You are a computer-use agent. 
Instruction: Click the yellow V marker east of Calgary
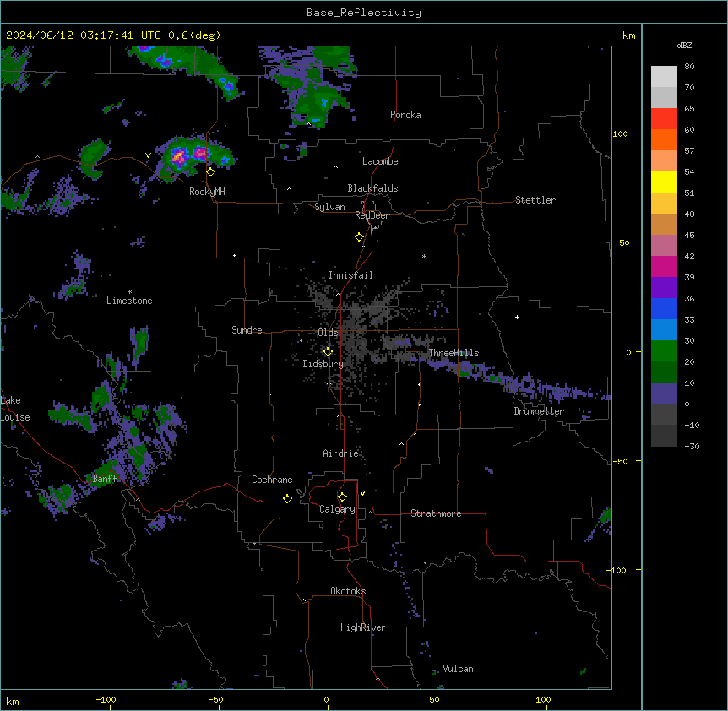[362, 493]
